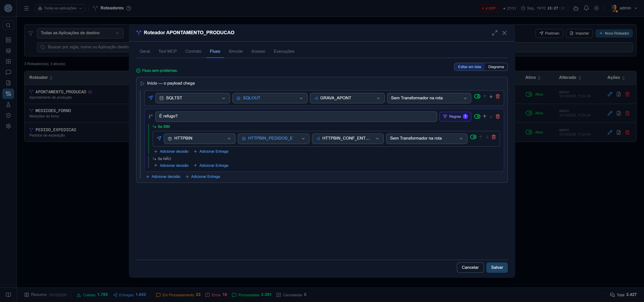This screenshot has height=302, width=644.
Task: Delete the SQLTST delivery row
Action: 497,96
